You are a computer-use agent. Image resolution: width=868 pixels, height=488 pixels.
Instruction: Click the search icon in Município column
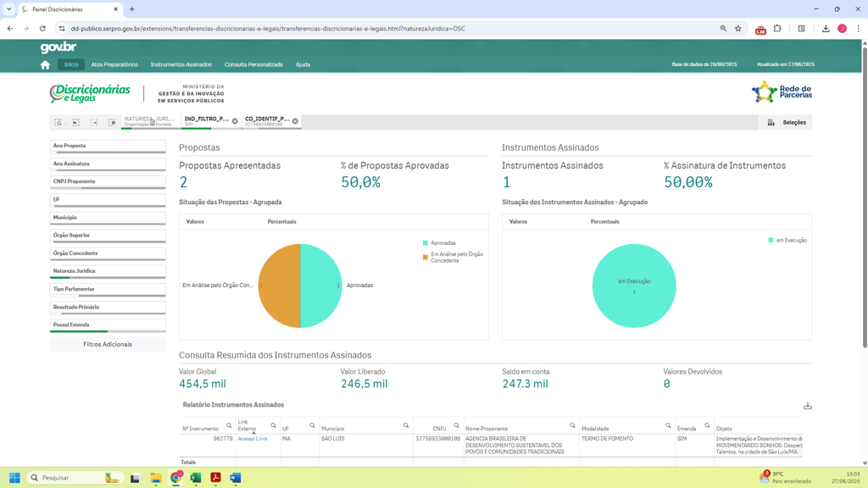click(406, 425)
